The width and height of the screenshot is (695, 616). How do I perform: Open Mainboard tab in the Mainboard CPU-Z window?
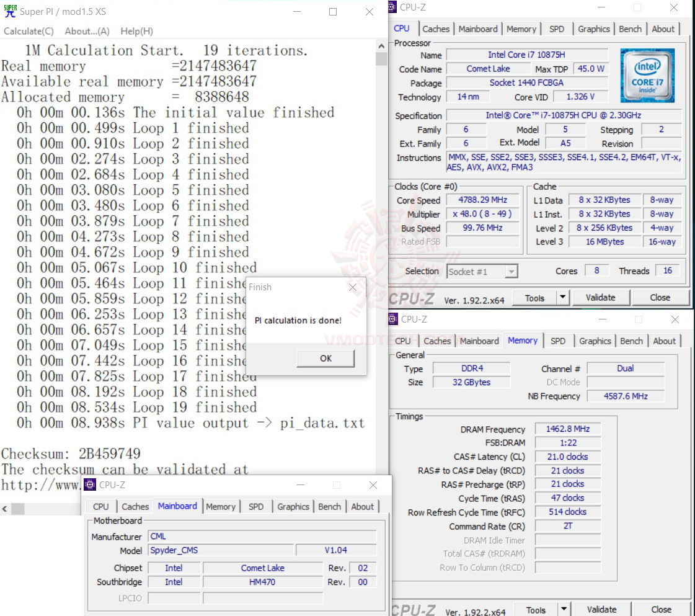[177, 506]
